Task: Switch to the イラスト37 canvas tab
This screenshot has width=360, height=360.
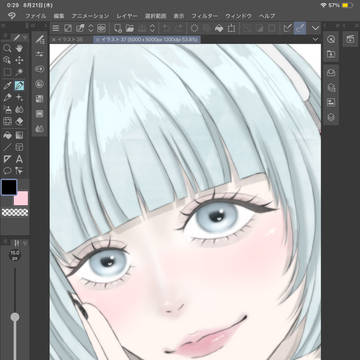Action: 147,40
